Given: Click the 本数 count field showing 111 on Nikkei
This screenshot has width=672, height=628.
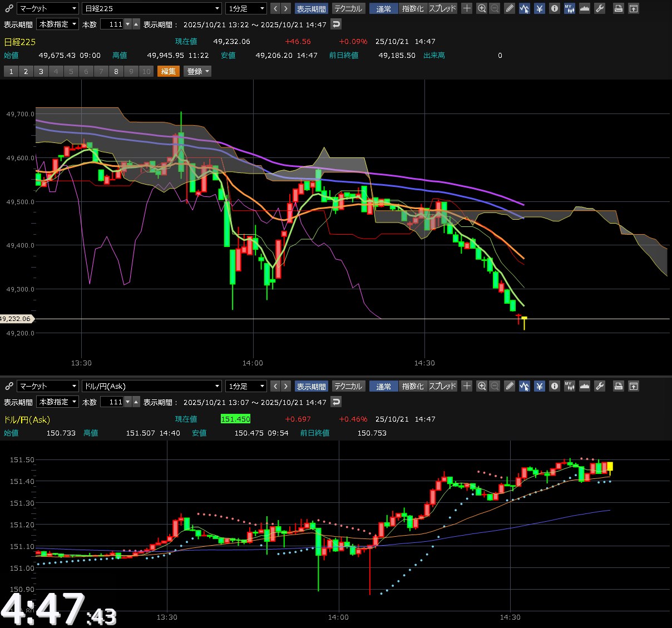Looking at the screenshot, I should (x=112, y=24).
